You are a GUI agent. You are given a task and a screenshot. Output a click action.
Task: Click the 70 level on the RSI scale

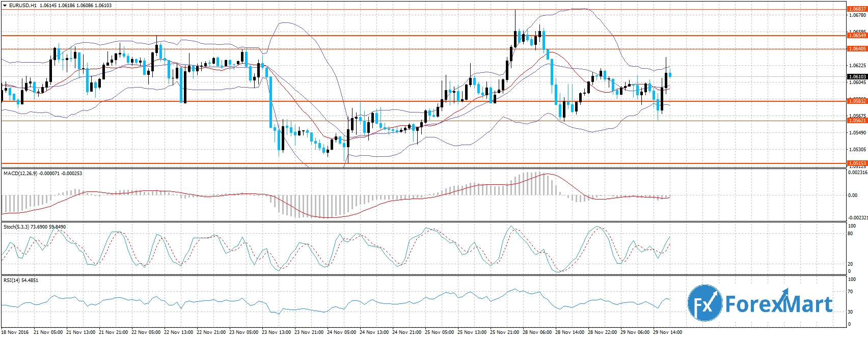point(850,292)
